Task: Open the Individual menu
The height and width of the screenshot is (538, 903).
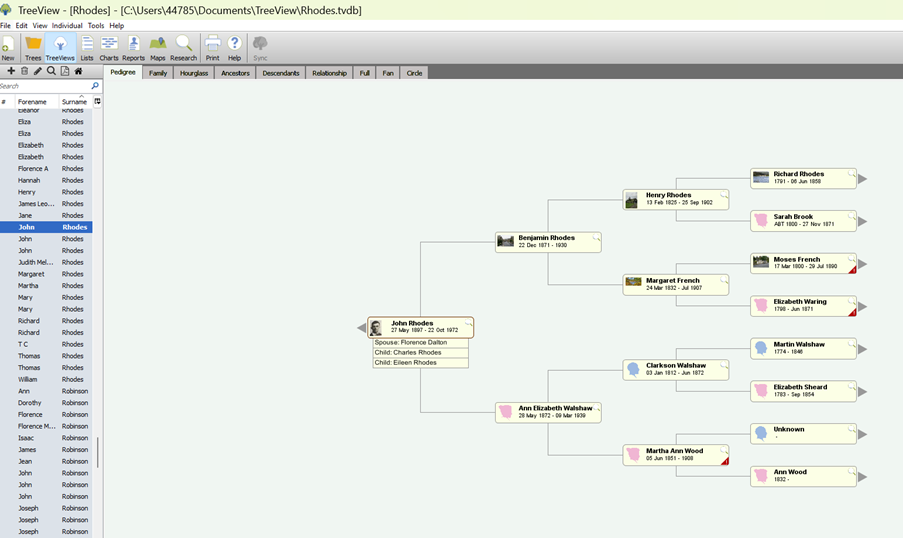Action: click(67, 25)
